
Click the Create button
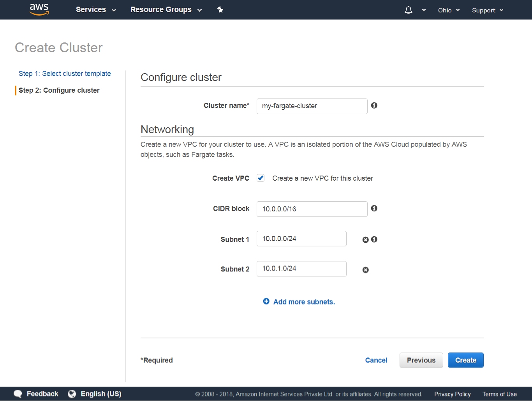(x=466, y=360)
